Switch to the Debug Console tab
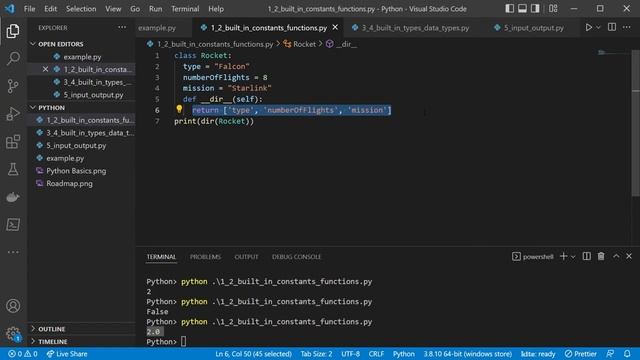Image resolution: width=640 pixels, height=360 pixels. 296,257
